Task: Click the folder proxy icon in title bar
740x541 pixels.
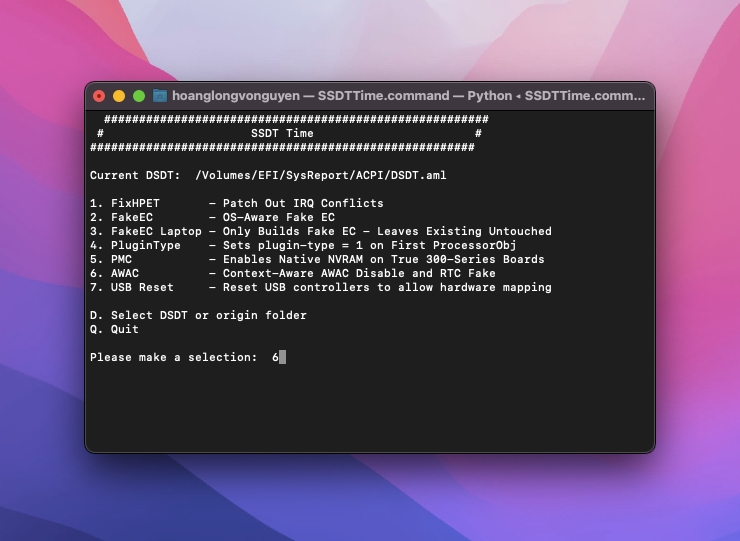Action: (160, 96)
